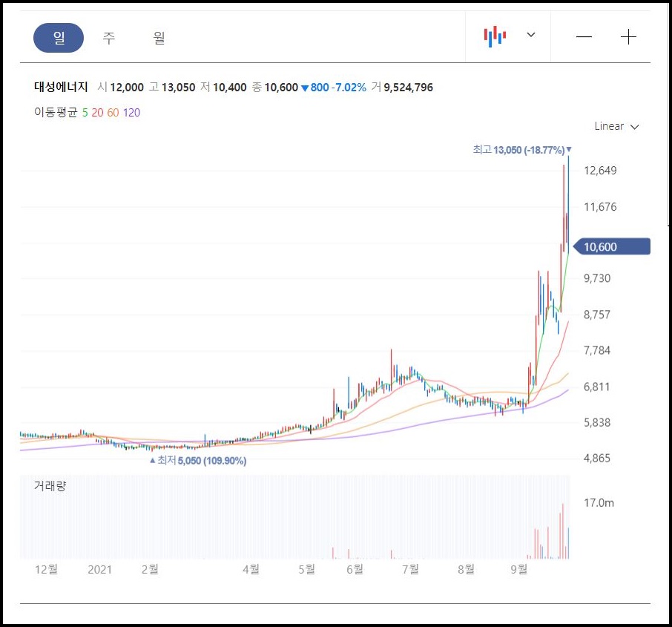Screen dimensions: 672x627
Task: Click the high price 13,050 in header
Action: [178, 88]
